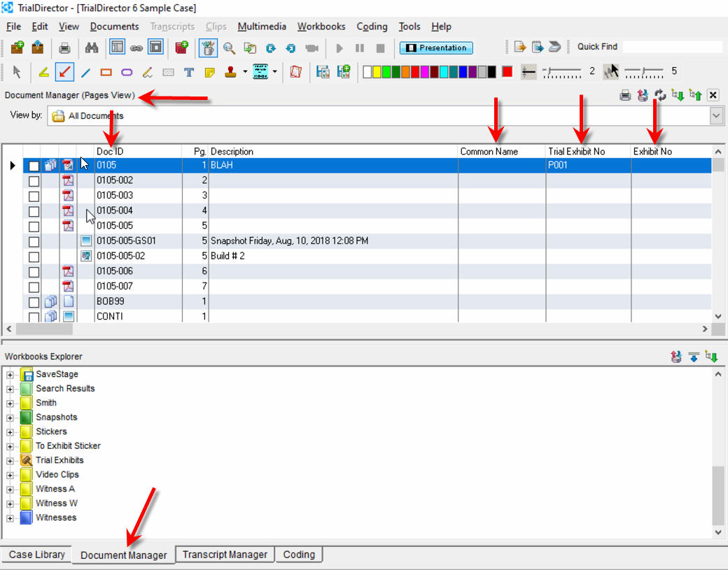728x570 pixels.
Task: Pick the yellow color swatch
Action: 377,72
